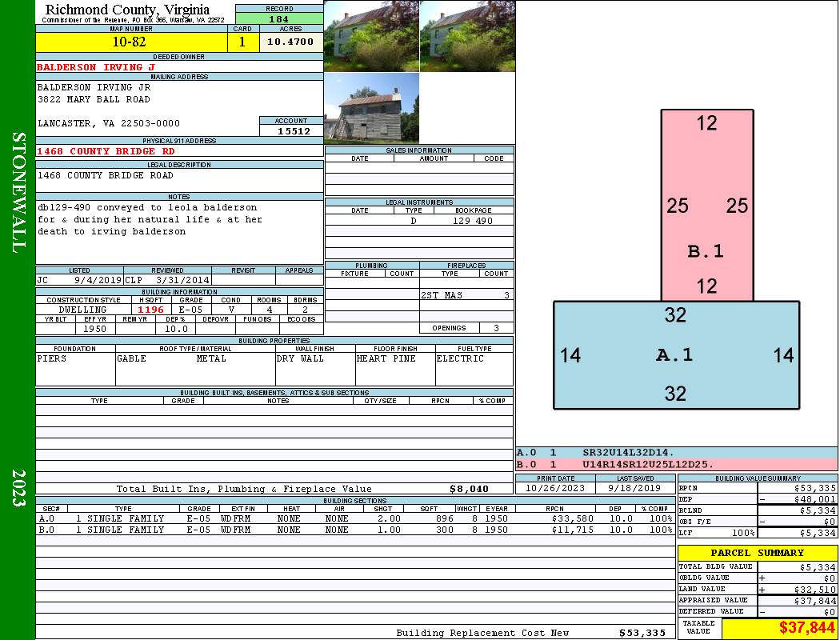
Task: Click construction style DWELLING value
Action: click(x=82, y=310)
